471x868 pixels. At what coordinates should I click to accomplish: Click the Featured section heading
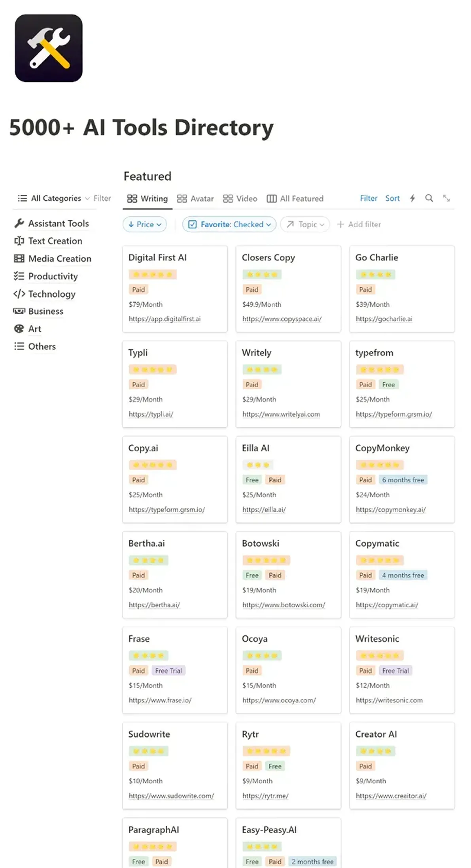click(x=148, y=176)
